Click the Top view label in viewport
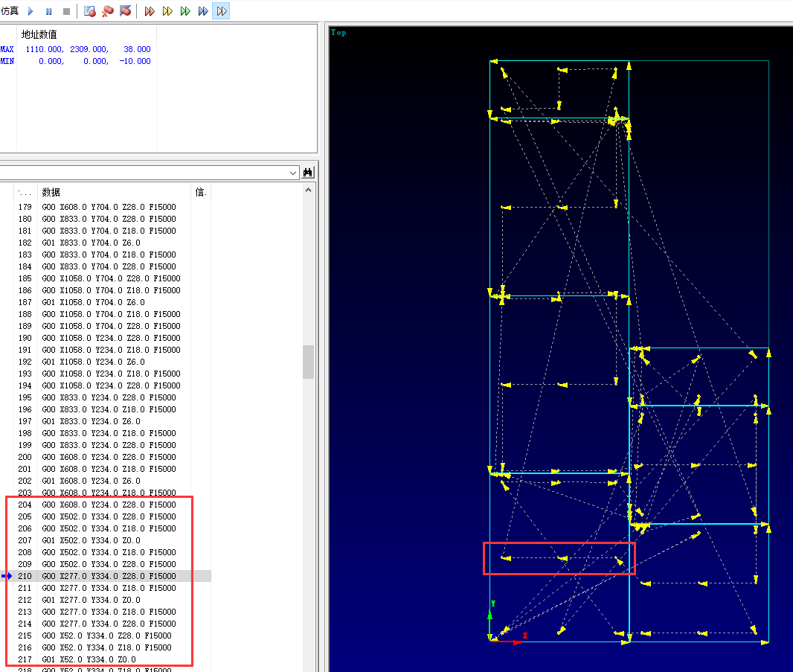 point(338,33)
